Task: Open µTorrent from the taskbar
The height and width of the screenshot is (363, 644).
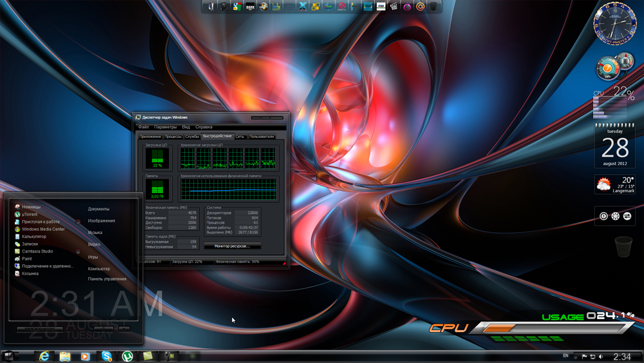Action: click(x=128, y=356)
